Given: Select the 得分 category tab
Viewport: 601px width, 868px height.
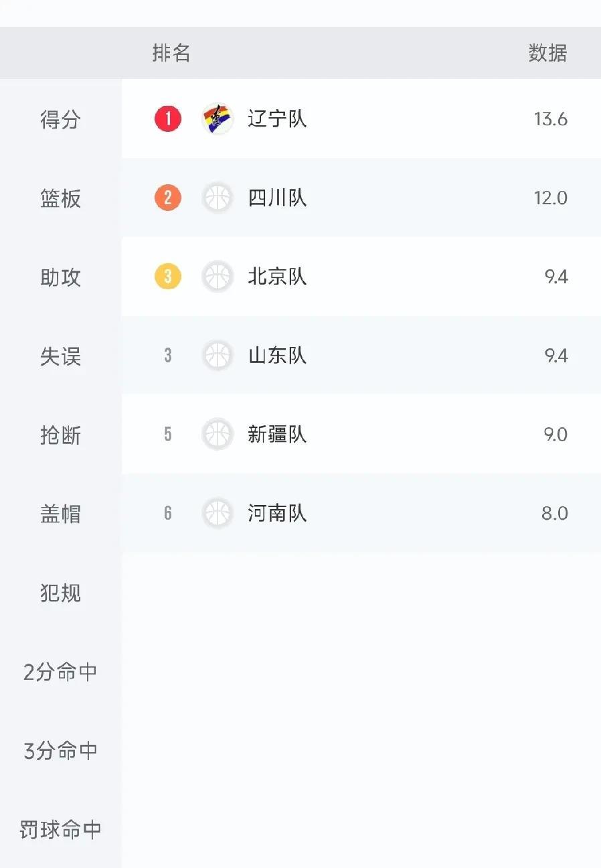Looking at the screenshot, I should pos(61,119).
